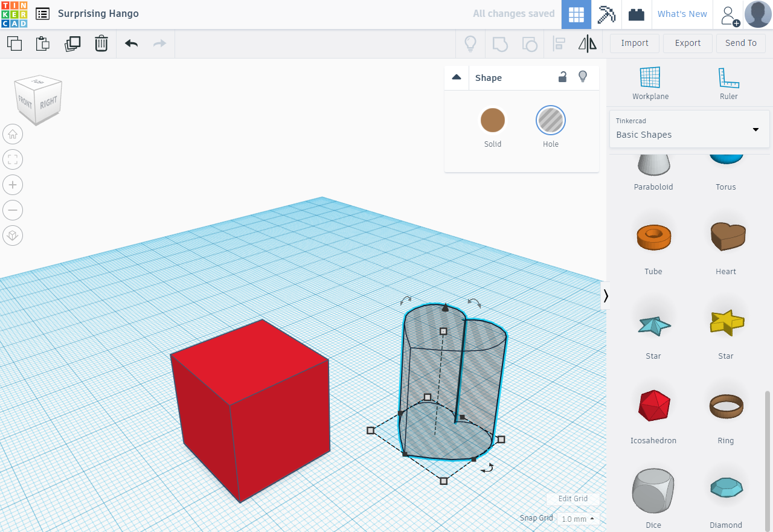Switch to 3D design grid view

576,14
